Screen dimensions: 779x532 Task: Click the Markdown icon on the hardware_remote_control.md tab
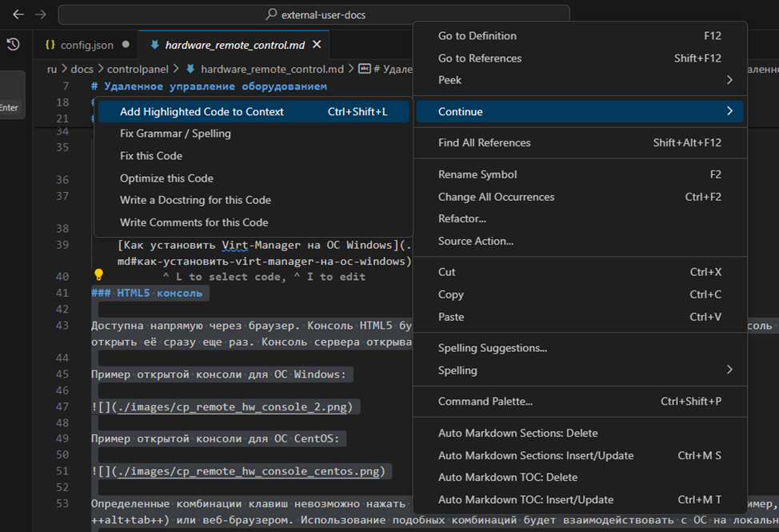click(153, 45)
